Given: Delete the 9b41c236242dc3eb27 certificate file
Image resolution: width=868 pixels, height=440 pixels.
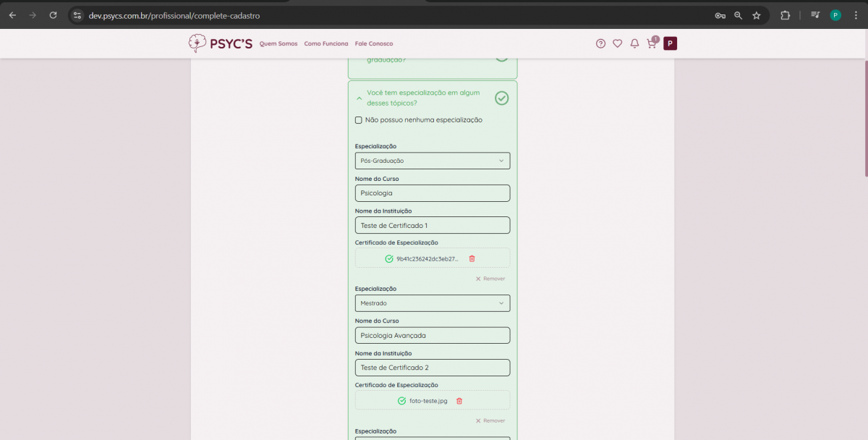Looking at the screenshot, I should (472, 258).
